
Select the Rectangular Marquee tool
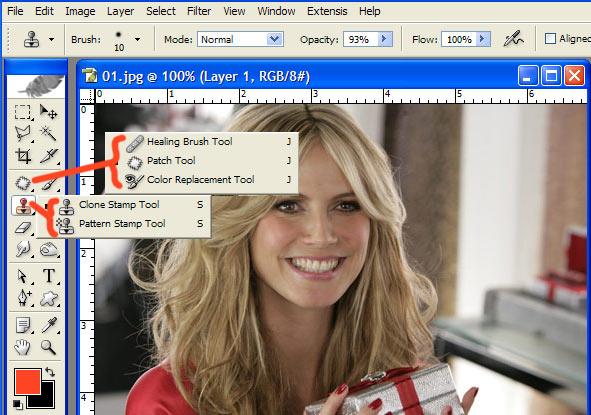coord(23,112)
